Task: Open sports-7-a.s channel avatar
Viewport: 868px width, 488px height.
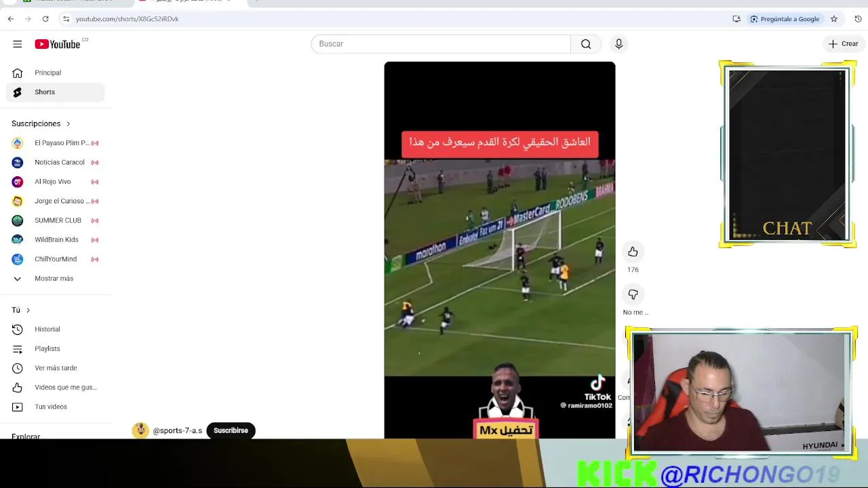Action: coord(140,430)
